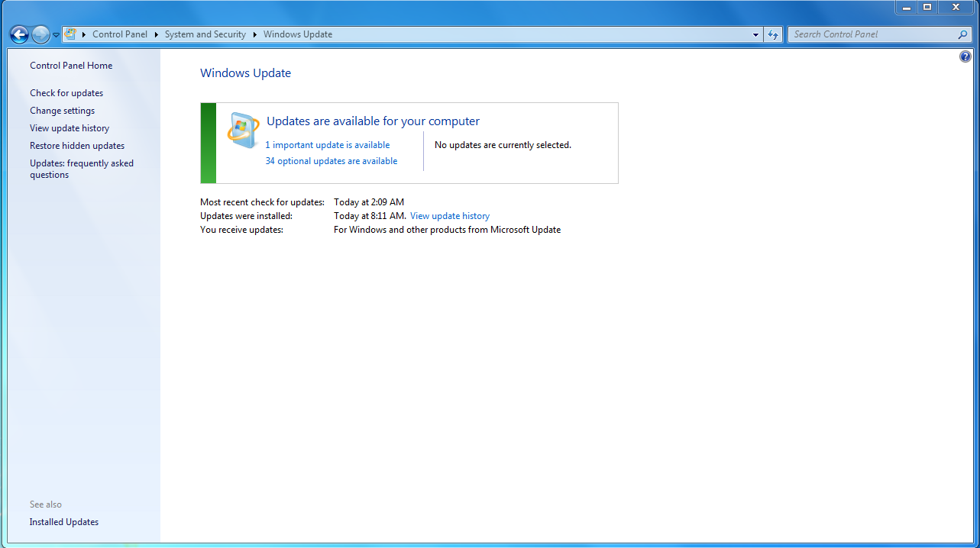
Task: Go back using the Back arrow button
Action: (x=19, y=34)
